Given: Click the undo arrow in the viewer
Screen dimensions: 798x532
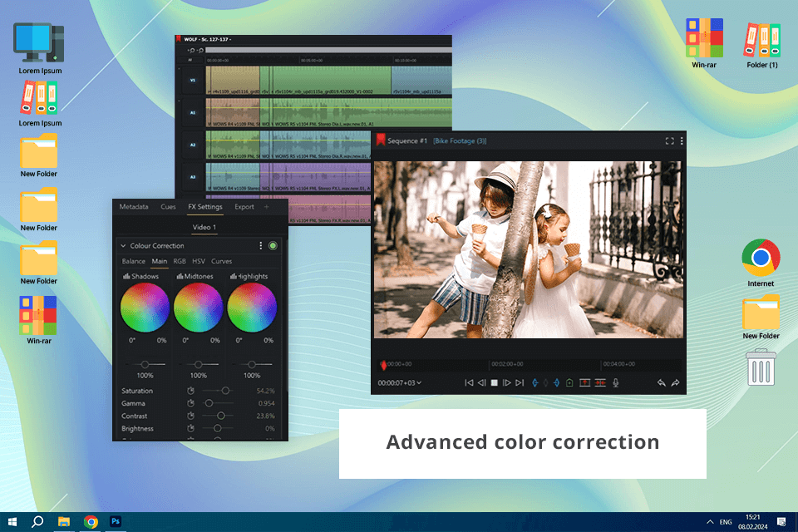Looking at the screenshot, I should click(661, 383).
